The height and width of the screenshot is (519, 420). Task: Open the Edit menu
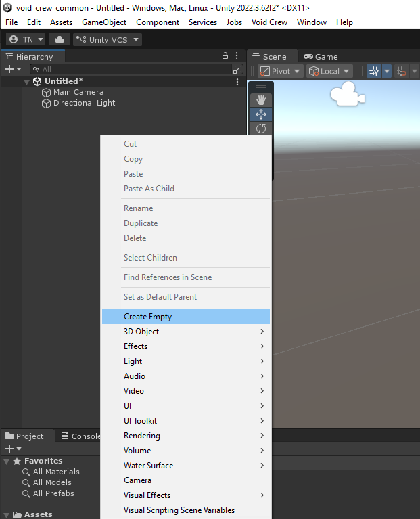(x=34, y=22)
